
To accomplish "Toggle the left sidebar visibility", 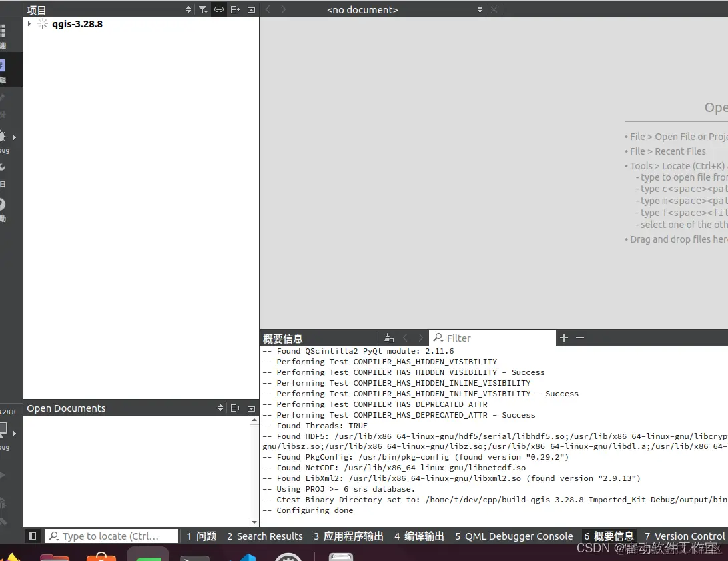I will coord(33,536).
